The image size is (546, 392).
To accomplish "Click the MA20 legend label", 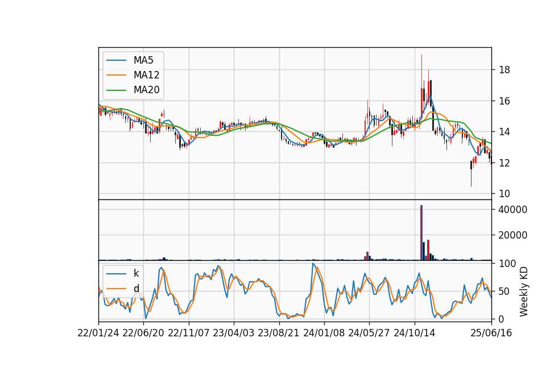I will pyautogui.click(x=146, y=90).
